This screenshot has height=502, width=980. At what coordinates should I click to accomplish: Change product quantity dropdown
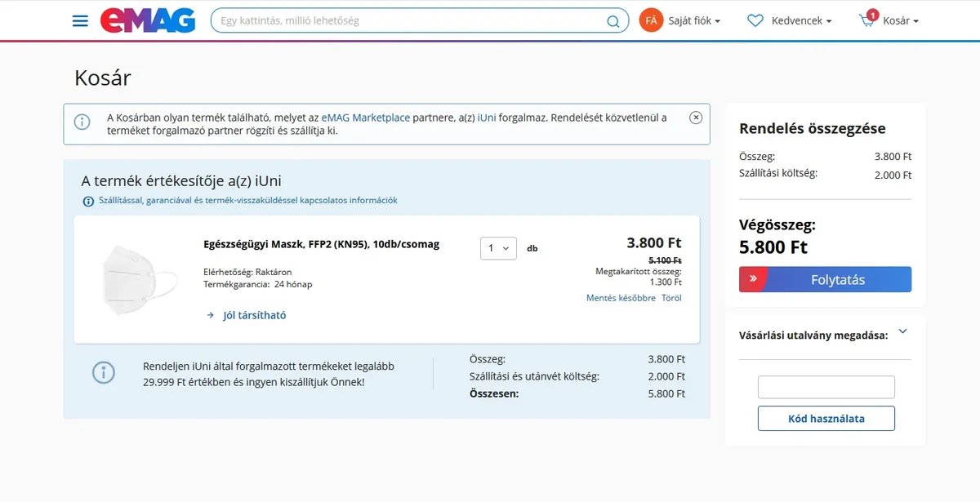pyautogui.click(x=498, y=248)
